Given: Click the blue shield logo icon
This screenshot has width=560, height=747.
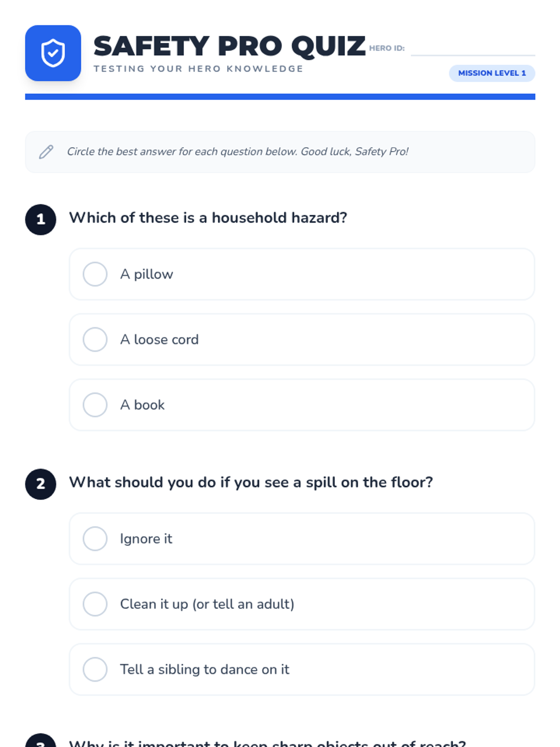Looking at the screenshot, I should (x=53, y=53).
